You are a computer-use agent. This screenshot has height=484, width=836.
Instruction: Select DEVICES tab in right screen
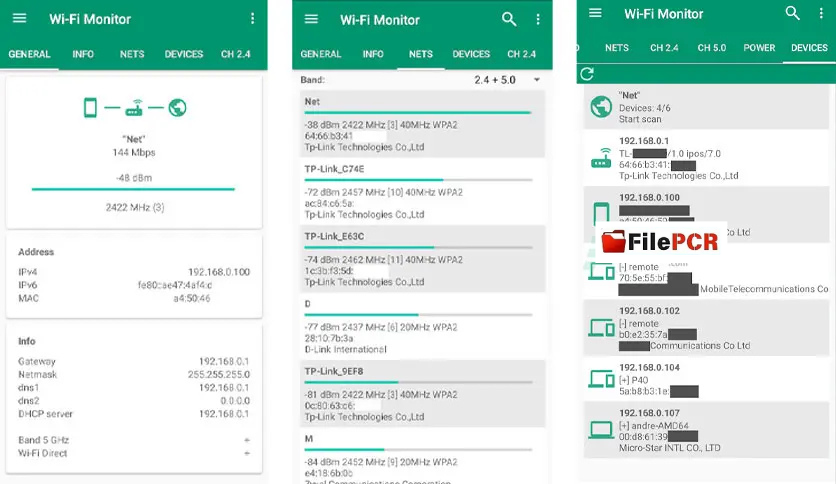pyautogui.click(x=809, y=47)
